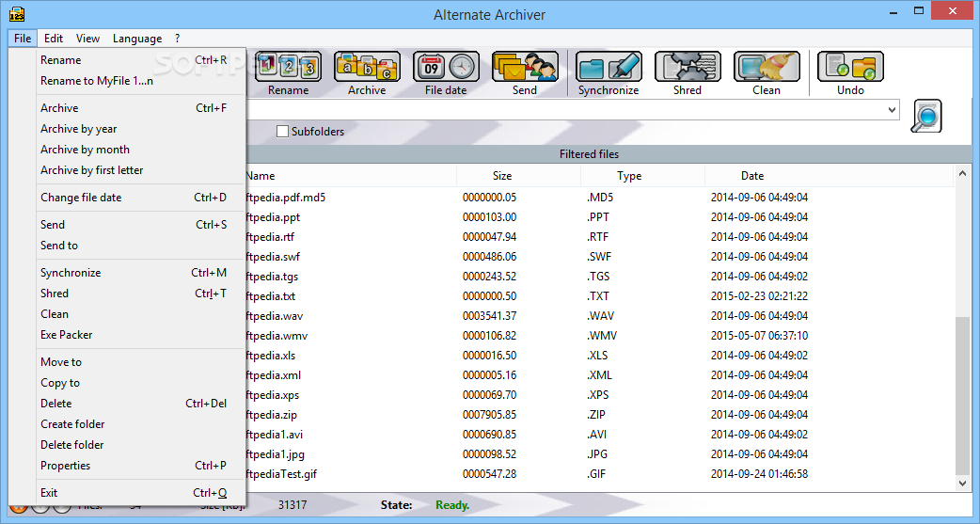Click the Archive toolbar icon

367,67
